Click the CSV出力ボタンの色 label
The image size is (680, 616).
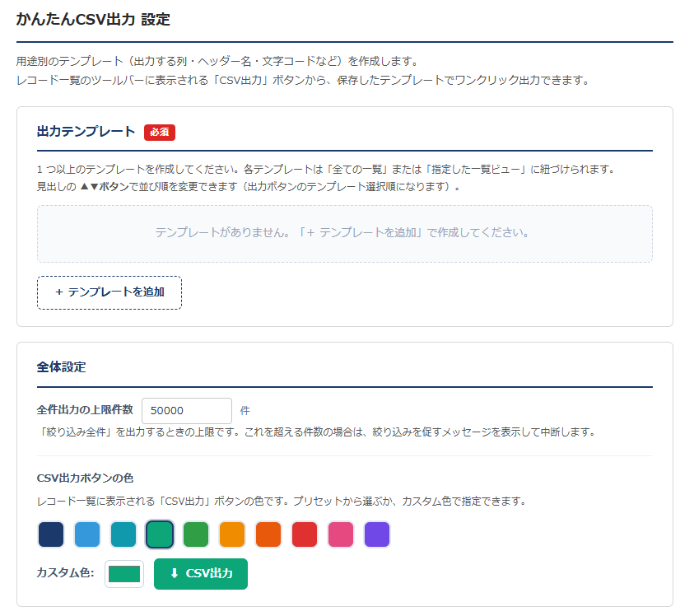[x=85, y=478]
